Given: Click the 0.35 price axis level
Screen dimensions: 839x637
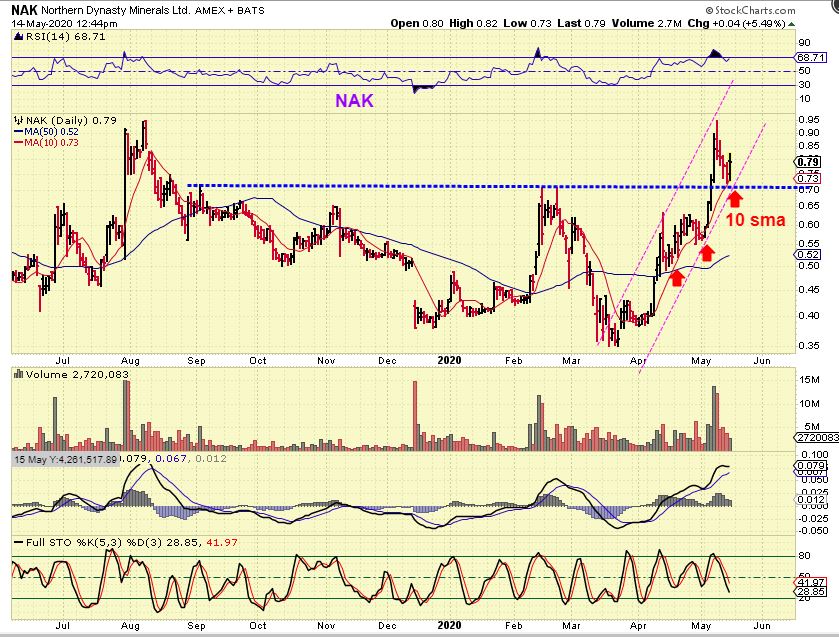Looking at the screenshot, I should [x=809, y=346].
